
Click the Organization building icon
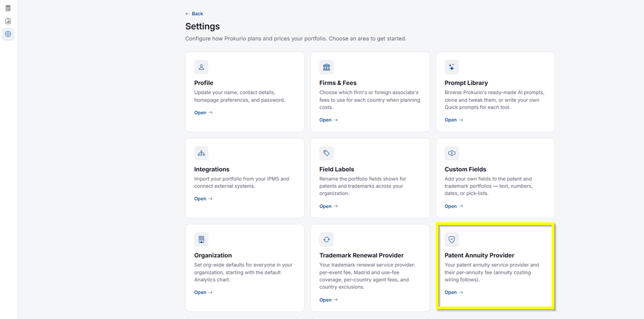[x=201, y=240]
